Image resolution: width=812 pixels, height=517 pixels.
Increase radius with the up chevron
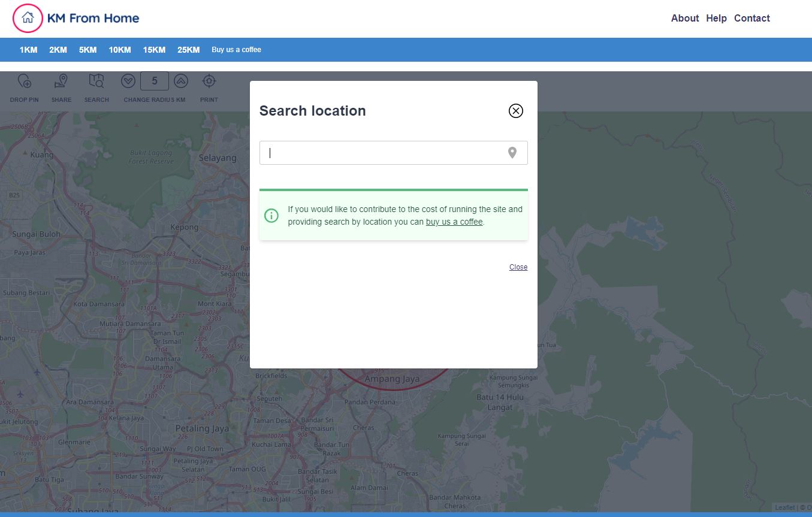tap(181, 81)
